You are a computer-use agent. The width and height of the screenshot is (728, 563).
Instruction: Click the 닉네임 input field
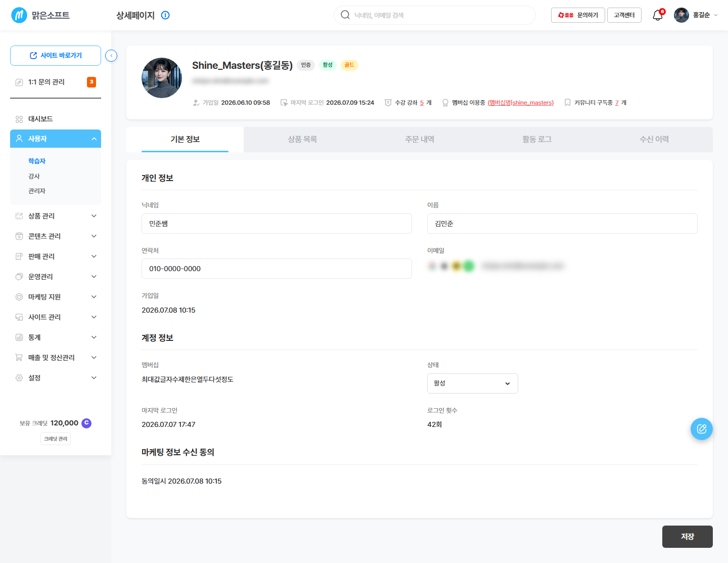277,224
